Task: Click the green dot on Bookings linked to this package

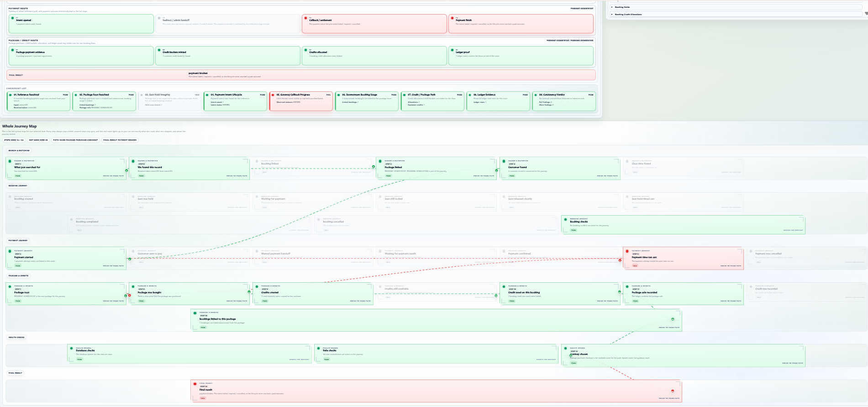Action: pos(195,313)
